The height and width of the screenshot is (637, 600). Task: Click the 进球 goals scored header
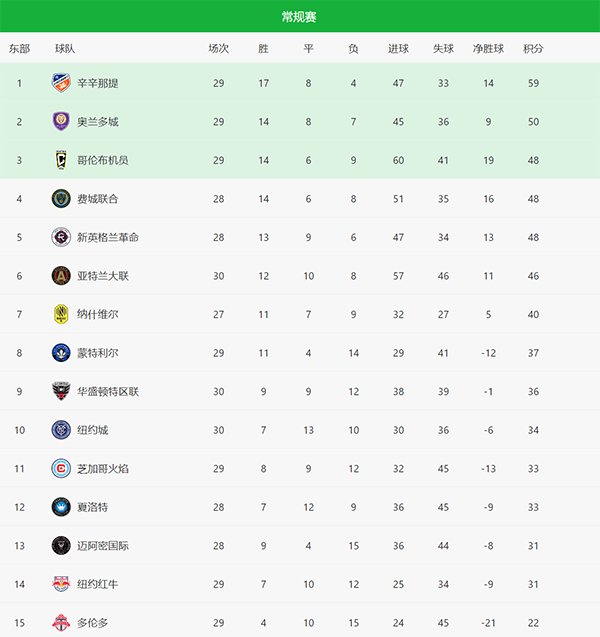click(x=398, y=48)
